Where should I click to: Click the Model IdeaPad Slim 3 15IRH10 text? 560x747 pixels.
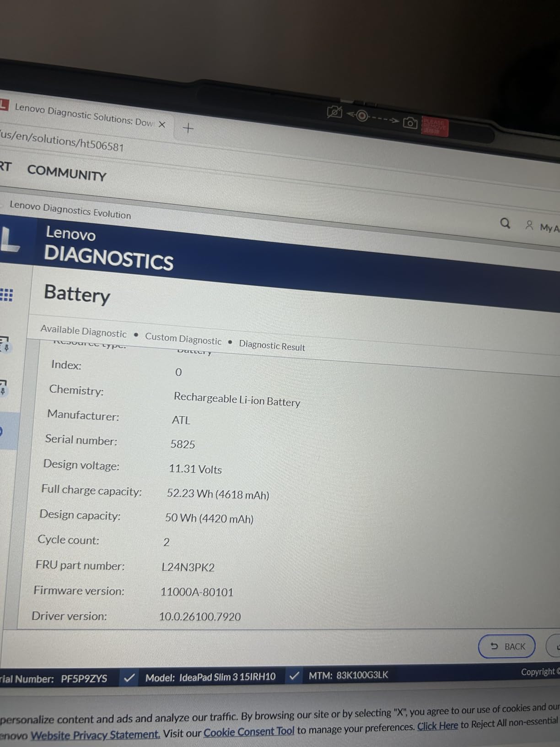210,677
